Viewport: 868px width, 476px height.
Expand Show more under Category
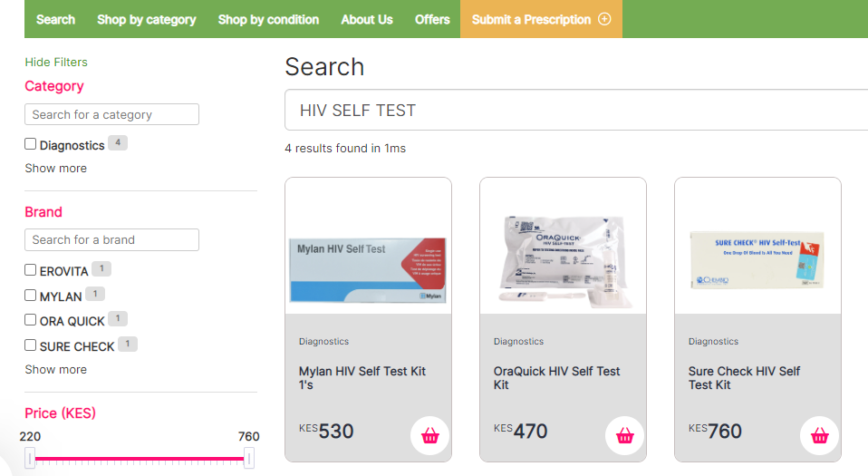click(56, 169)
